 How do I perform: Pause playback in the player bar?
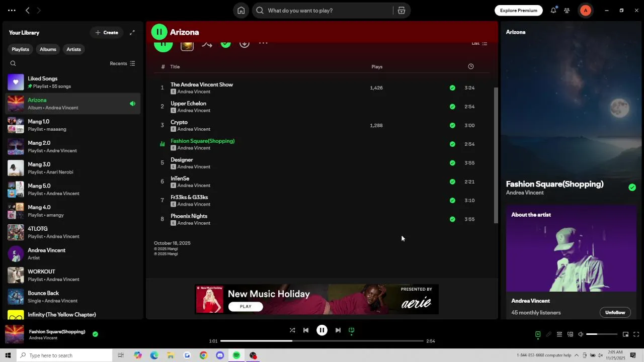[x=322, y=330]
